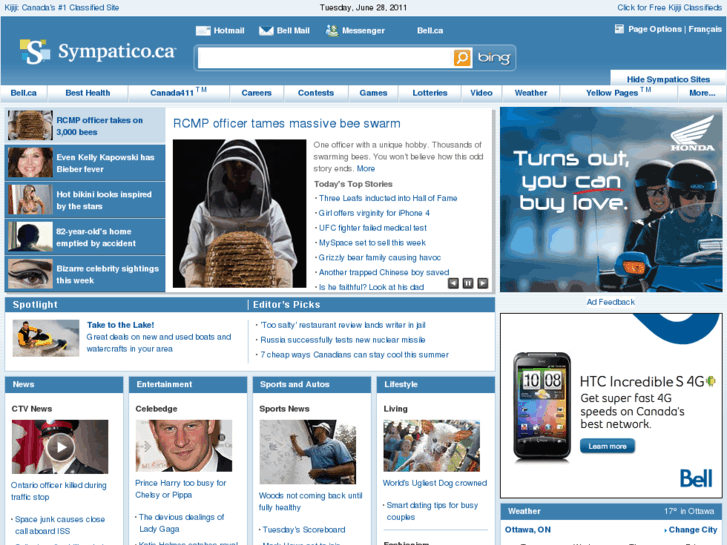Open Take to the Lake! spotlight link
The width and height of the screenshot is (727, 545).
tap(120, 325)
